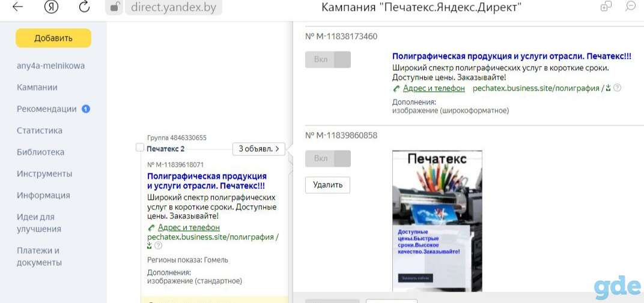This screenshot has height=303, width=644.
Task: Click the yellow Добавить button
Action: (x=53, y=38)
